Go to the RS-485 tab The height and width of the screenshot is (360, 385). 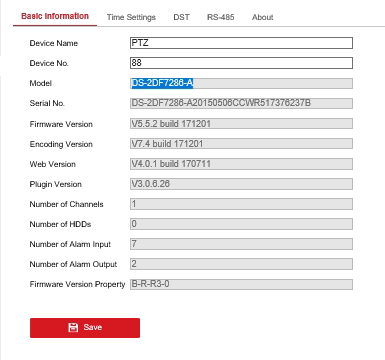pyautogui.click(x=221, y=17)
